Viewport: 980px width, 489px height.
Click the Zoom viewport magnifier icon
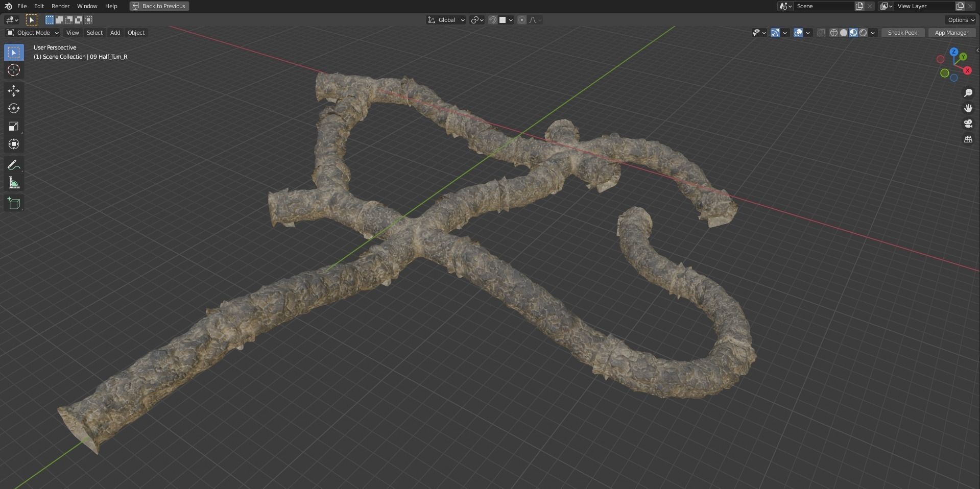point(968,93)
